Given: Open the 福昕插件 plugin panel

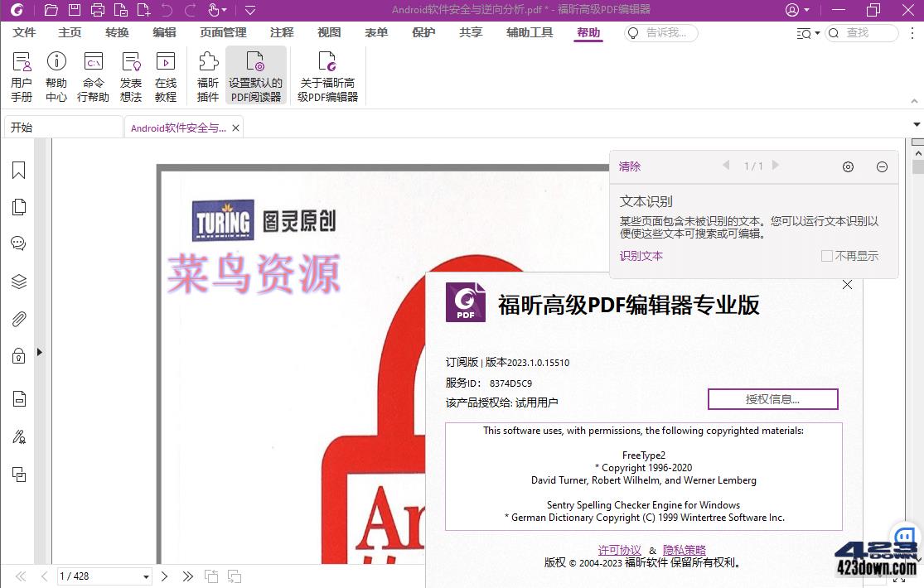Looking at the screenshot, I should [x=206, y=75].
